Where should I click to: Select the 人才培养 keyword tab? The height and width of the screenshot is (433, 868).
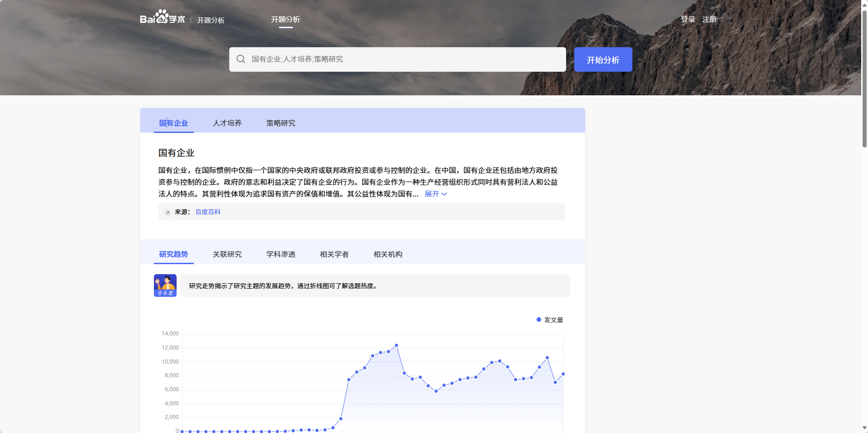coord(227,123)
